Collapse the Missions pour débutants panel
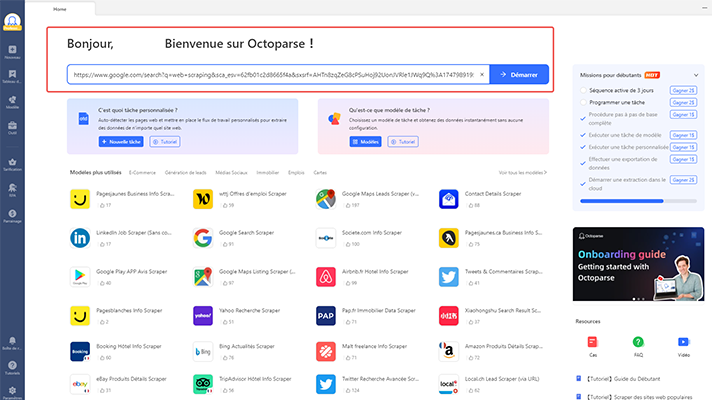 tap(696, 75)
